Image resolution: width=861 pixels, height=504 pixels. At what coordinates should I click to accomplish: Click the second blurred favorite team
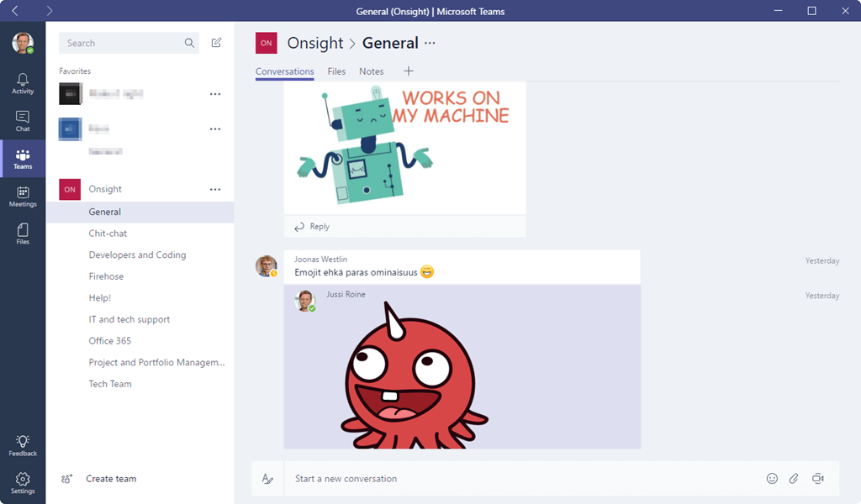pyautogui.click(x=99, y=129)
